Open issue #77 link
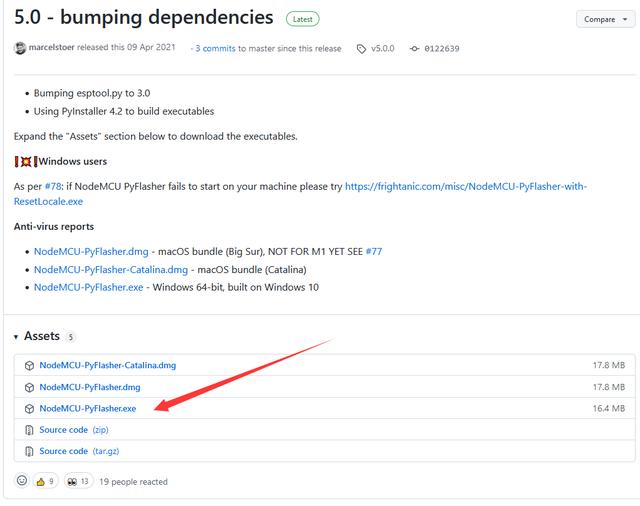The image size is (640, 506). point(374,252)
